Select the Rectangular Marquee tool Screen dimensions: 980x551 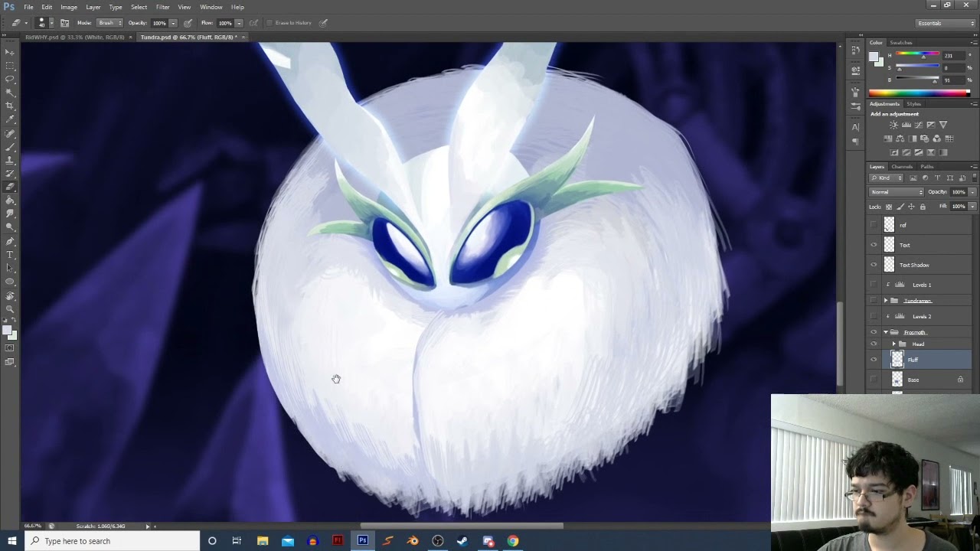click(x=10, y=66)
